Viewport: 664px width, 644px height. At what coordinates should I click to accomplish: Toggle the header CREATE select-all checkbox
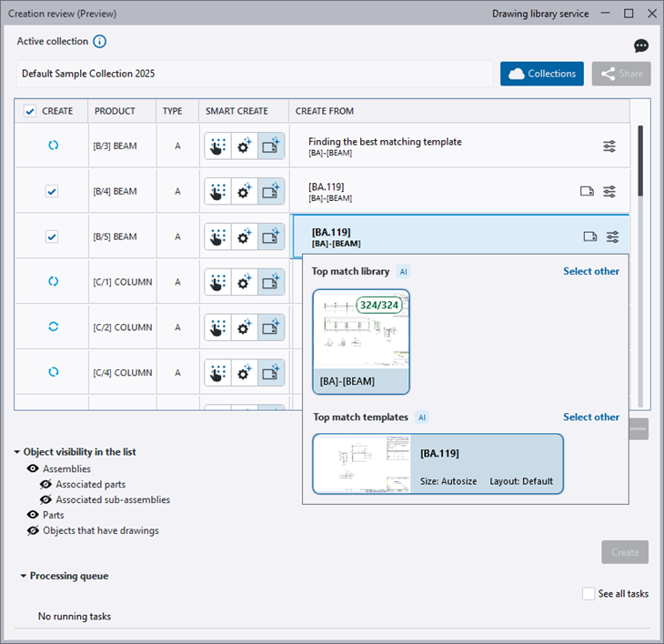30,111
